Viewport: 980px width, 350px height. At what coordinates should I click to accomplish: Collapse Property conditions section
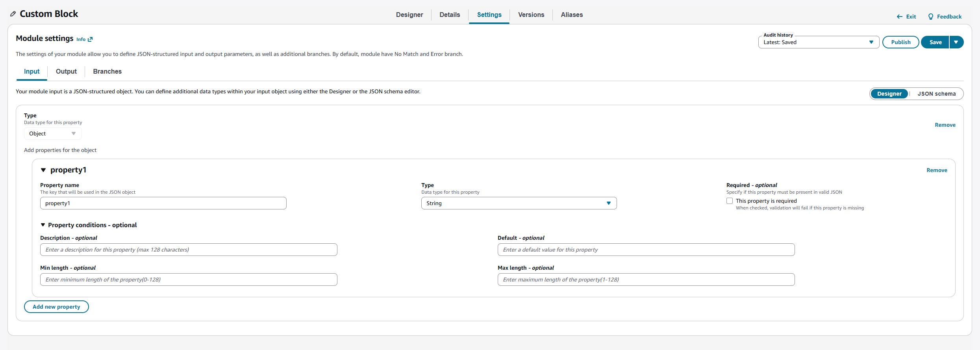click(43, 225)
